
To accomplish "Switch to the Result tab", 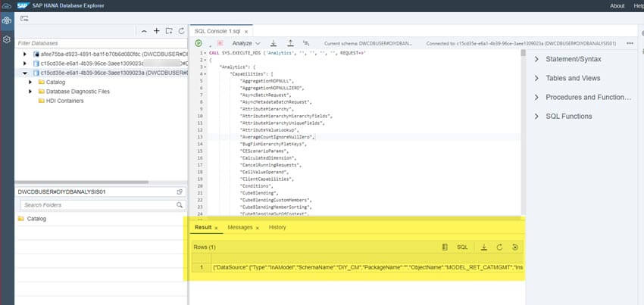I will click(x=203, y=227).
